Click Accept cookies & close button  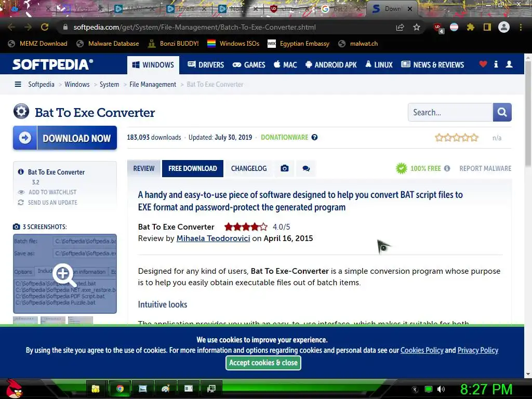[263, 363]
